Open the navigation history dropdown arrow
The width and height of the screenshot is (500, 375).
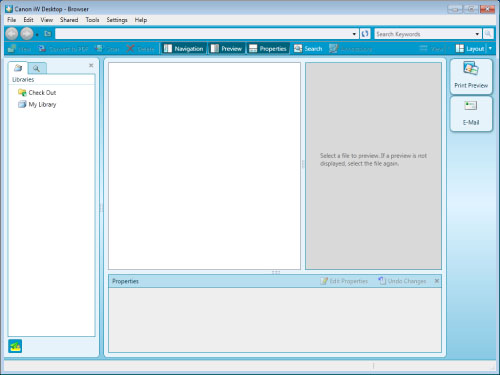(37, 35)
